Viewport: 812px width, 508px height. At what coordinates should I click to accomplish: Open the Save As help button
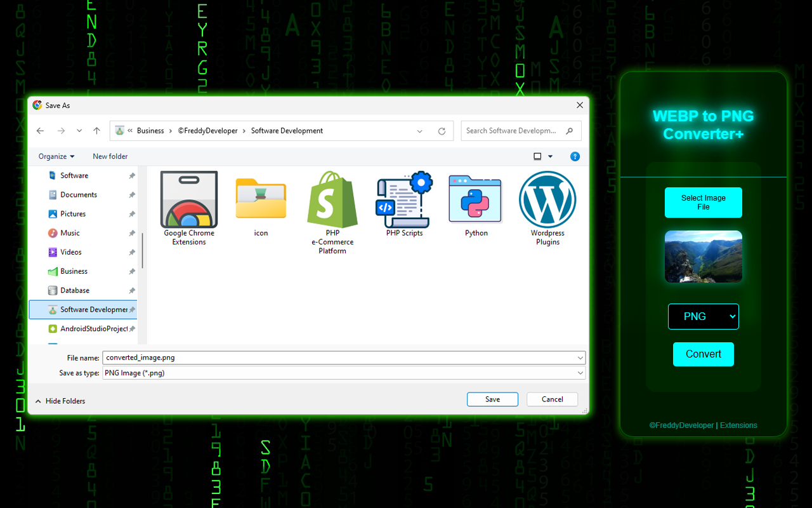pyautogui.click(x=575, y=156)
